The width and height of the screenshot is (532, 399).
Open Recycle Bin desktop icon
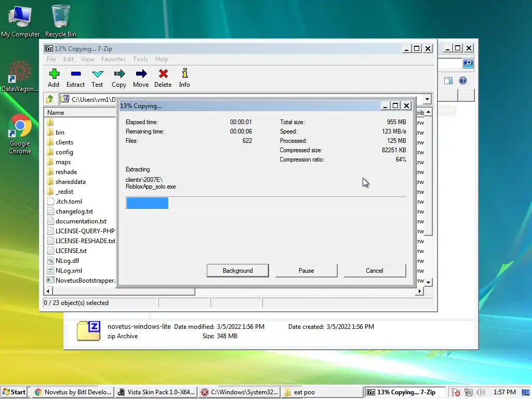point(61,21)
